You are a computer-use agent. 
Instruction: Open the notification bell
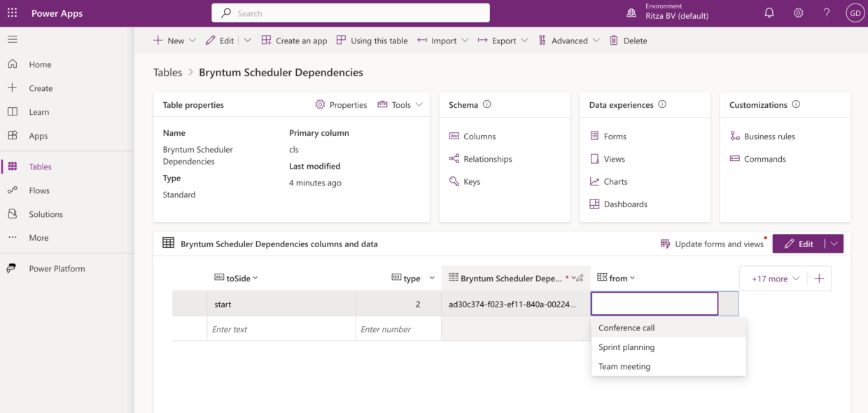click(769, 13)
